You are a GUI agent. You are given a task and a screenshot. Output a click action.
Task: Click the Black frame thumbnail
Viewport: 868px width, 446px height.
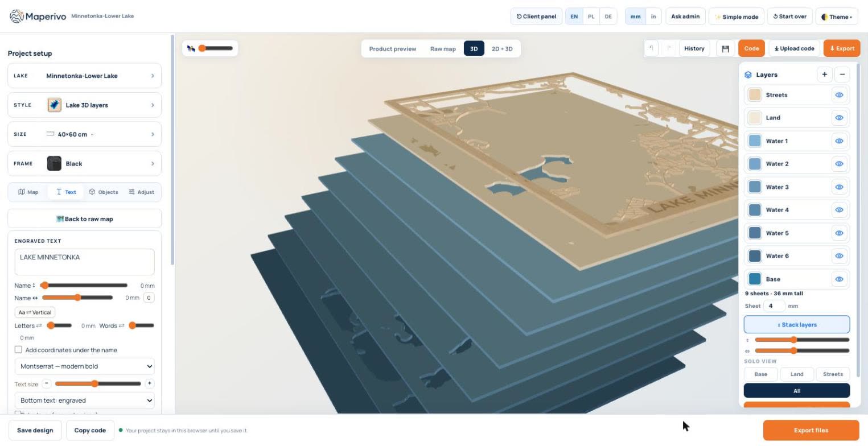(x=54, y=163)
